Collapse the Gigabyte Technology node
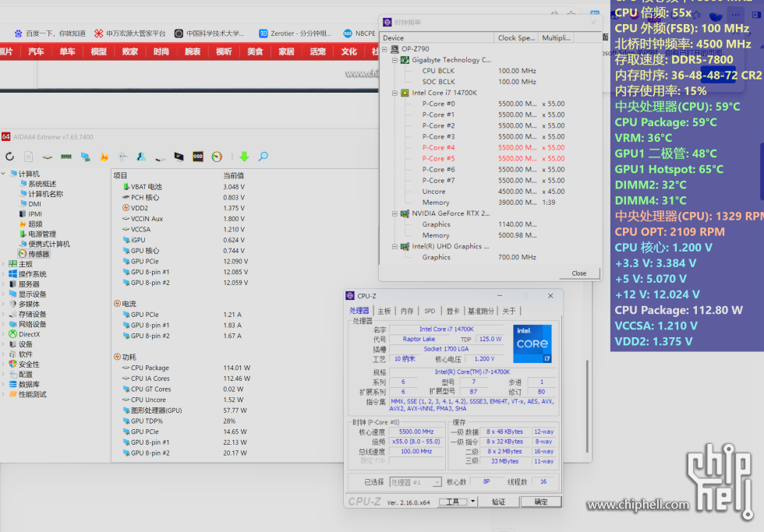 (394, 60)
